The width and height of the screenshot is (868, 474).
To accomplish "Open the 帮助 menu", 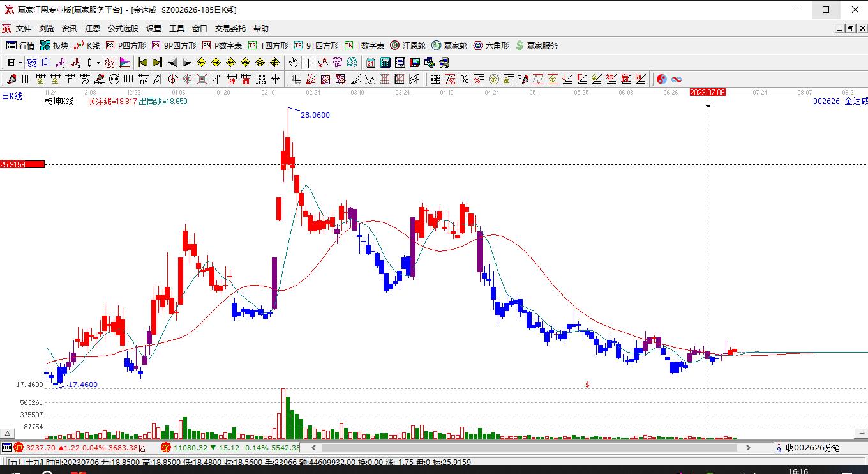I will point(261,28).
